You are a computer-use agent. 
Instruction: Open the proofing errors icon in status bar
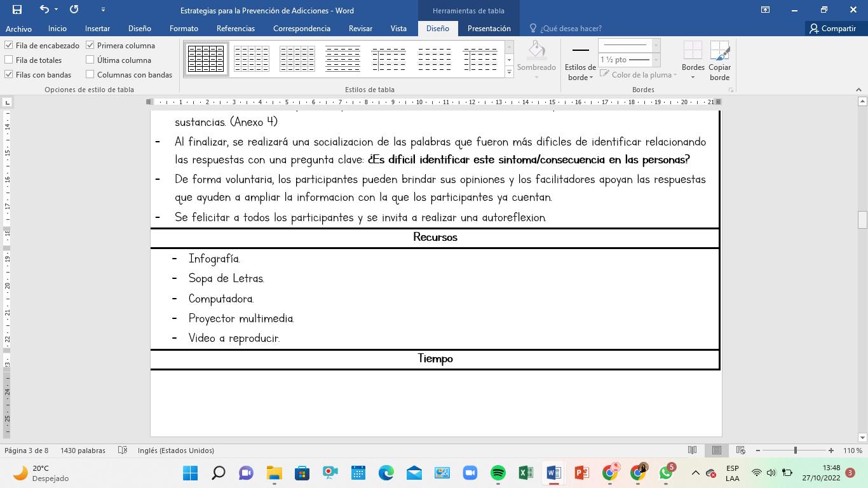(123, 451)
